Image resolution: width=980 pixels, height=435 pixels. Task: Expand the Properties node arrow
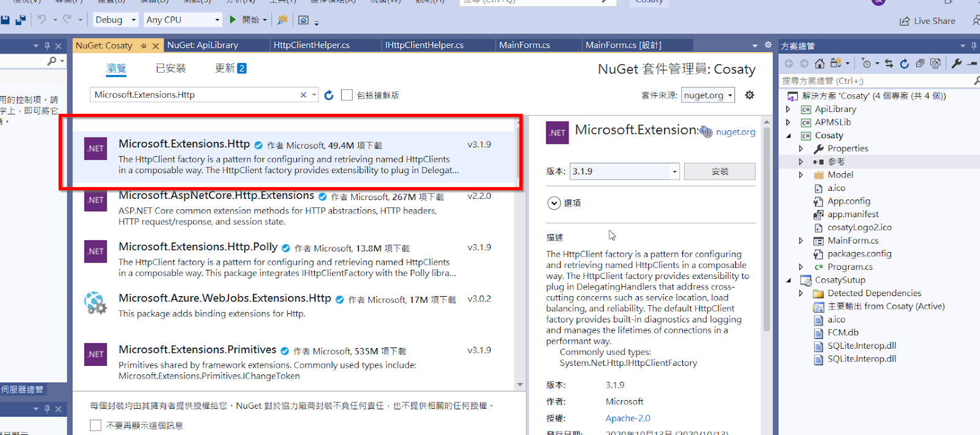pos(801,149)
